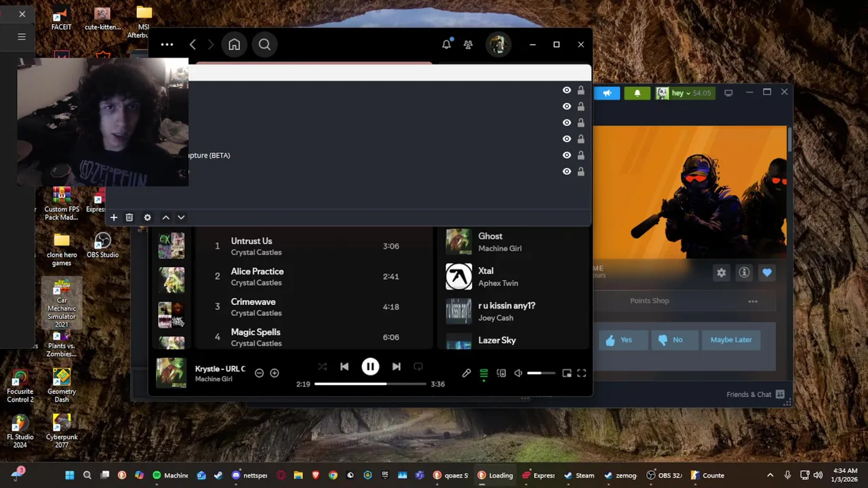Go back in Spotify navigation
Image resolution: width=868 pixels, height=488 pixels.
coord(193,45)
